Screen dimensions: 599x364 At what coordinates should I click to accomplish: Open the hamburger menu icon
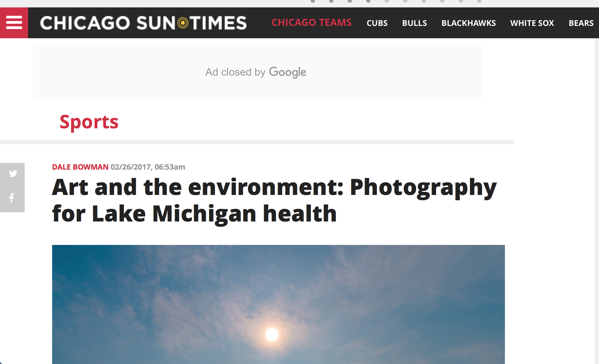click(x=14, y=23)
